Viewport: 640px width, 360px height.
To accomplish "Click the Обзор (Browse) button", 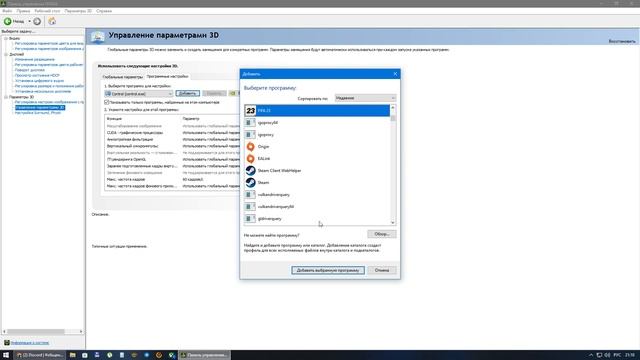I will (x=382, y=234).
